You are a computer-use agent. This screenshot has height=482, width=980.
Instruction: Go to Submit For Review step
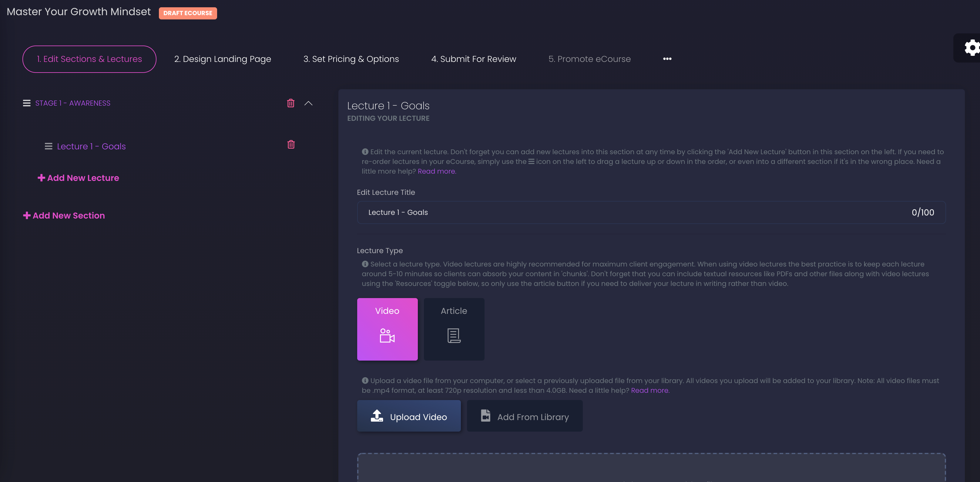coord(473,59)
